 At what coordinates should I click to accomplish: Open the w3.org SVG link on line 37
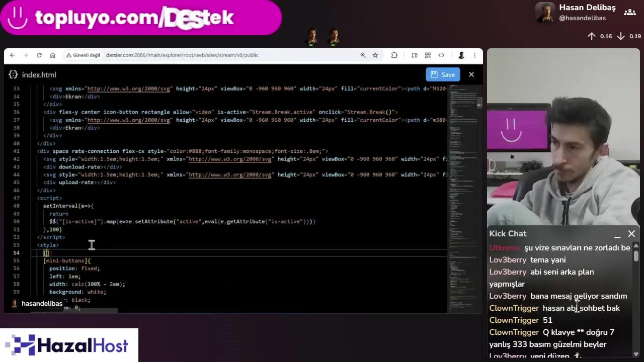pos(128,120)
